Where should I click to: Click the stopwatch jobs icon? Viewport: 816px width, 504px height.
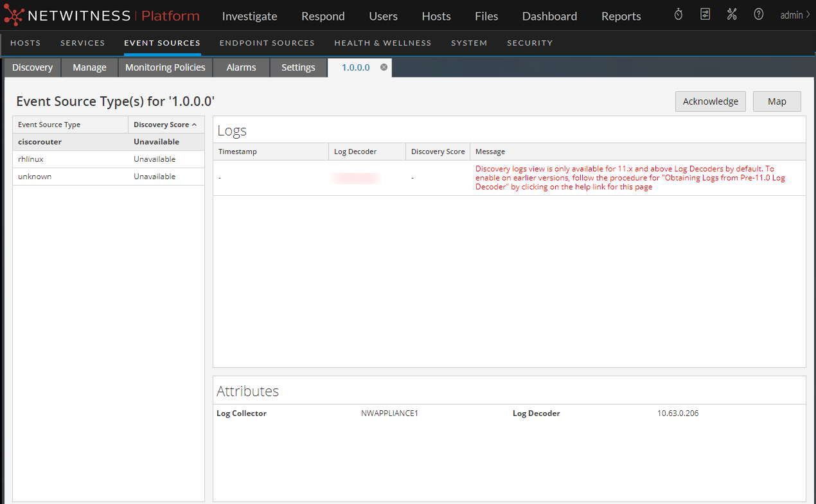(679, 15)
